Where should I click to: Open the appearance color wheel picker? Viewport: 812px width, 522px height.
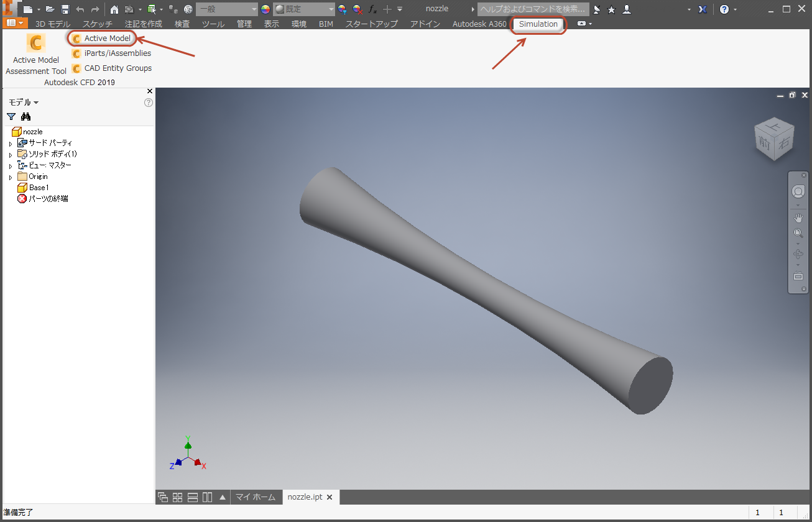265,9
